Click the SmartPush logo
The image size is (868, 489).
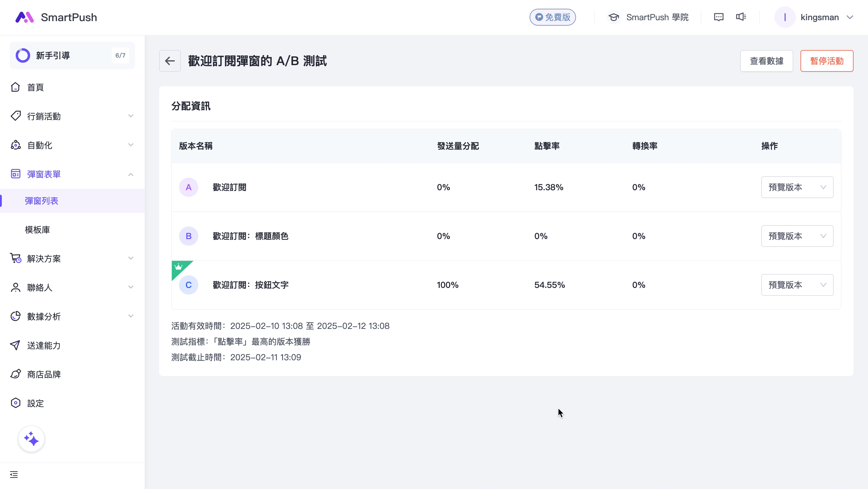coord(56,17)
